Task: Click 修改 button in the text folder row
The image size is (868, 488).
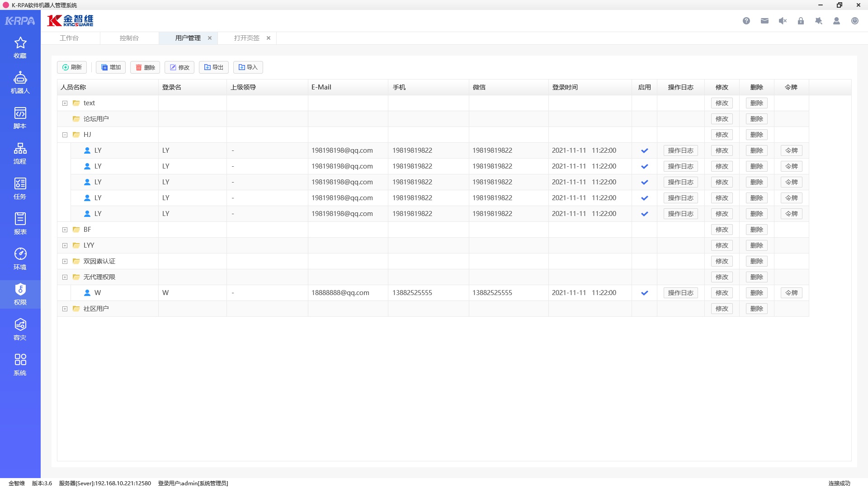Action: click(722, 103)
